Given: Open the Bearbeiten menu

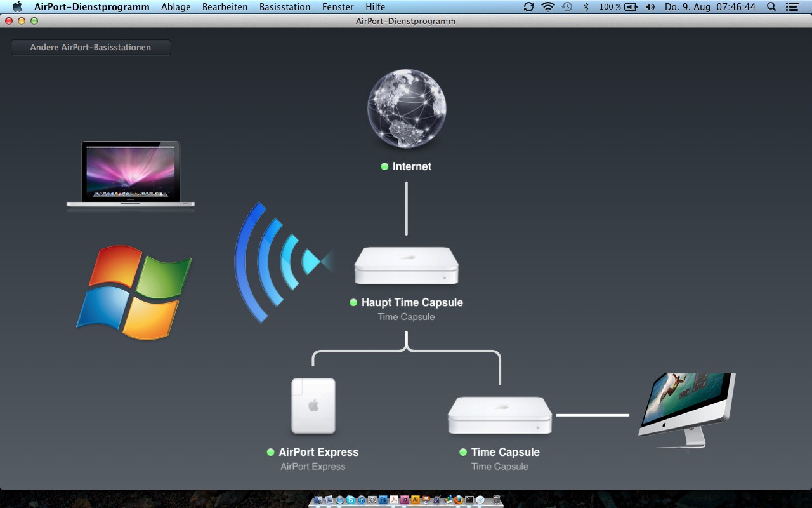Looking at the screenshot, I should pos(225,7).
